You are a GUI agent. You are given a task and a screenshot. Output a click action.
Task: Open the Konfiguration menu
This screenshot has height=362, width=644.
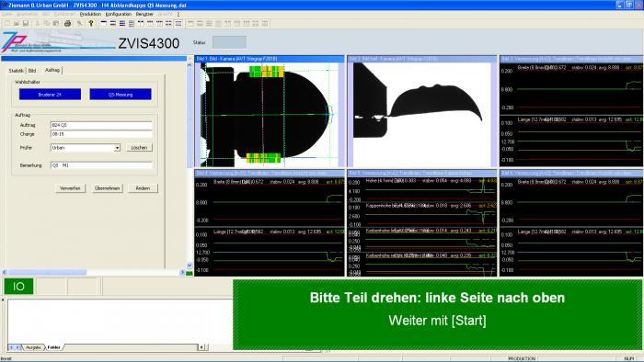point(119,14)
